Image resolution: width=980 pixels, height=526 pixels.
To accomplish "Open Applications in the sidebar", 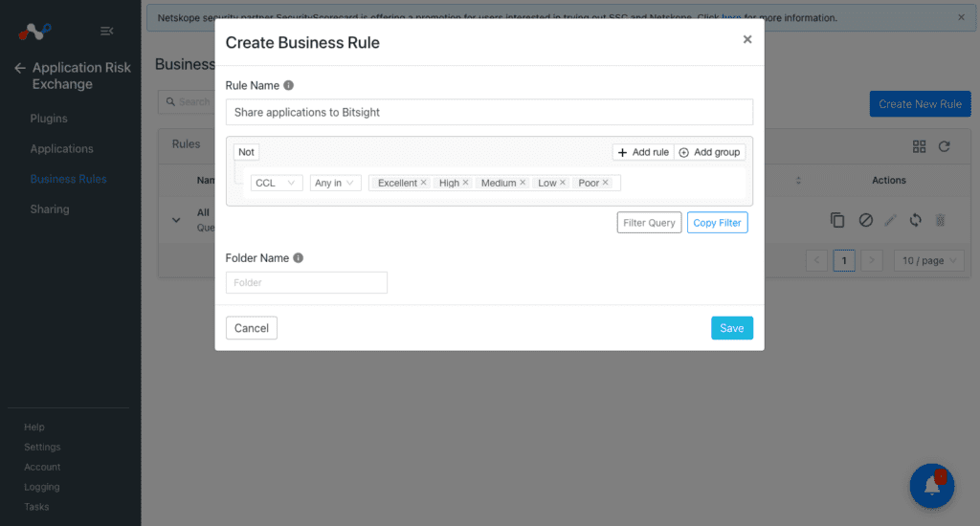I will point(62,148).
